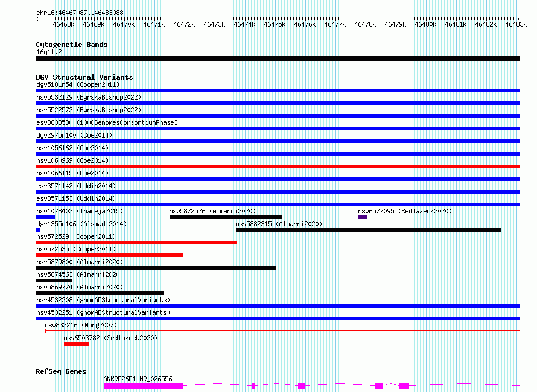
Task: Open variant nsv5532129 (ByrskaBishop2022) label
Action: coord(89,97)
